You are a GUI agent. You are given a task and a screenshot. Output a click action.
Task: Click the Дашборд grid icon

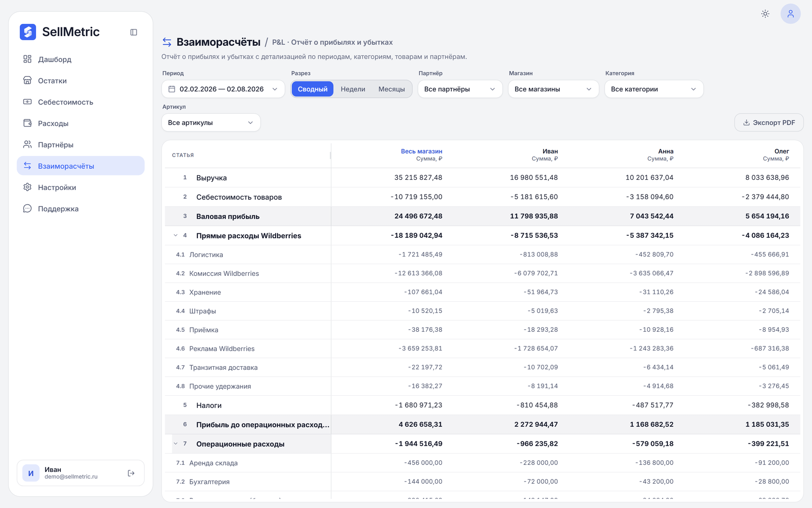click(27, 59)
